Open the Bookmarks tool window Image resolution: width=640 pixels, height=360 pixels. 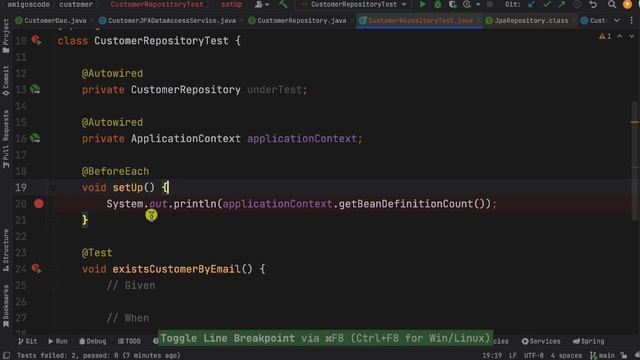6,306
